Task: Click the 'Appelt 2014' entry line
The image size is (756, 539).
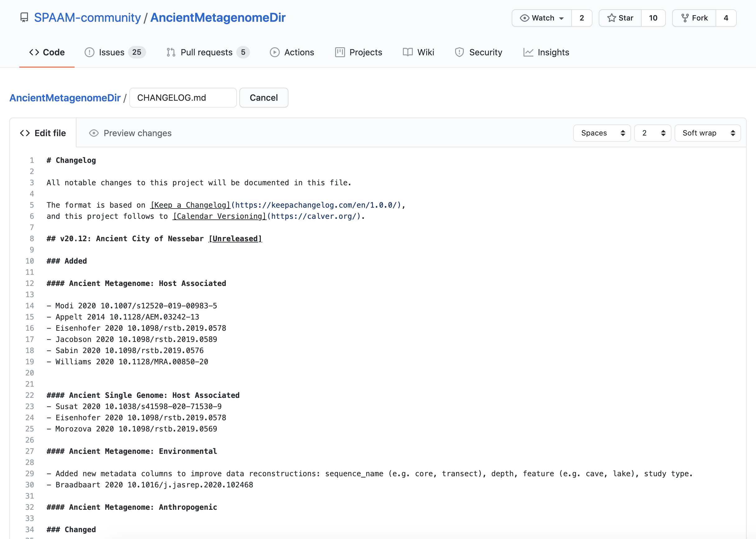Action: [x=123, y=317]
